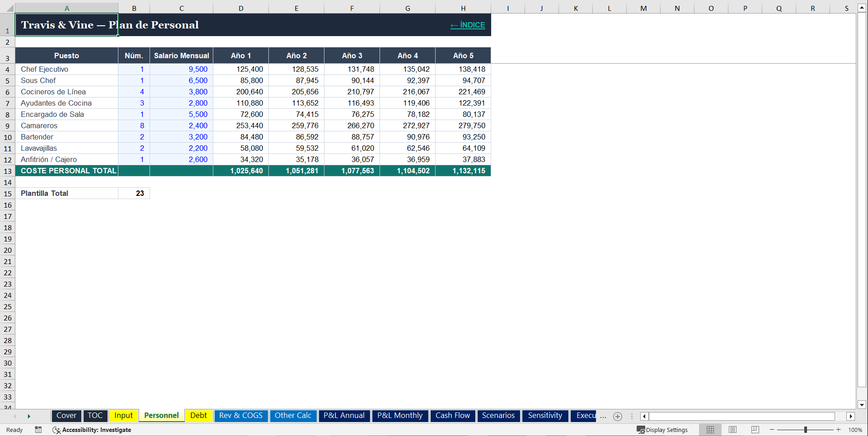Image resolution: width=868 pixels, height=436 pixels.
Task: Select column H header
Action: (463, 8)
